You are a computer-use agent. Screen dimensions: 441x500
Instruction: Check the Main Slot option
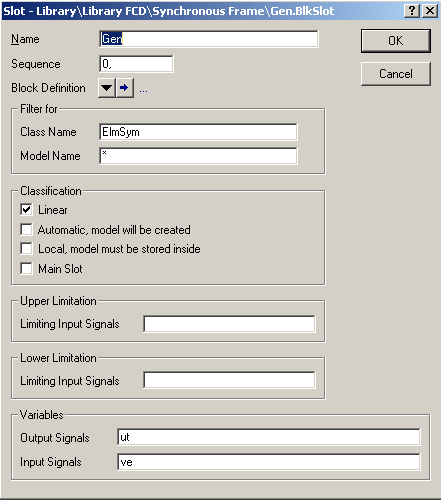pyautogui.click(x=26, y=268)
